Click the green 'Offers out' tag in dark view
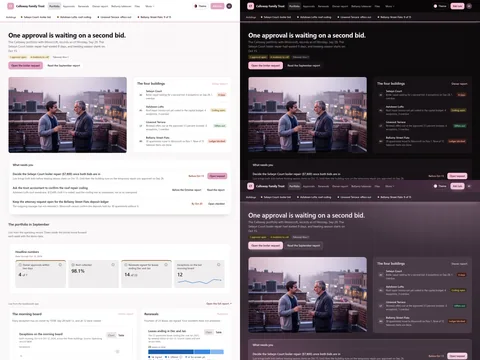This screenshot has width=480, height=360. (460, 126)
